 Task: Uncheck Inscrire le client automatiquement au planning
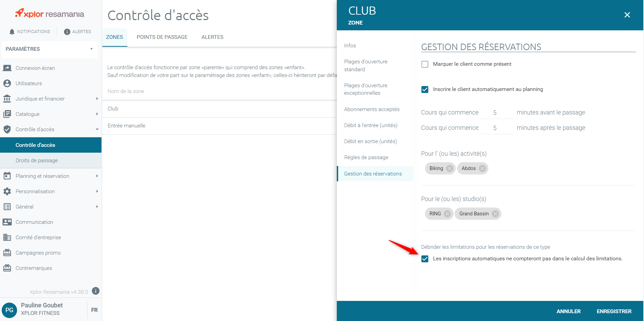425,89
